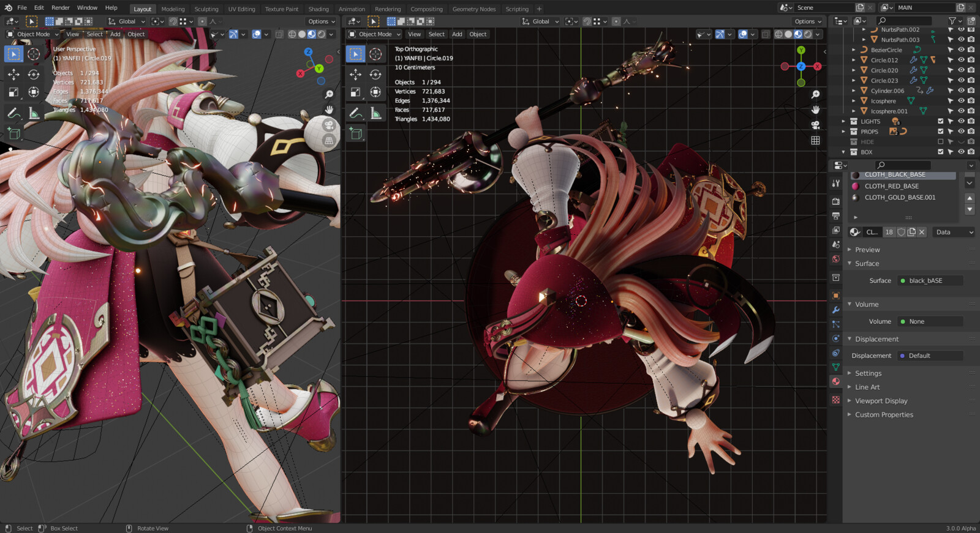980x533 pixels.
Task: Open Add menu in top-view viewport
Action: tap(457, 34)
